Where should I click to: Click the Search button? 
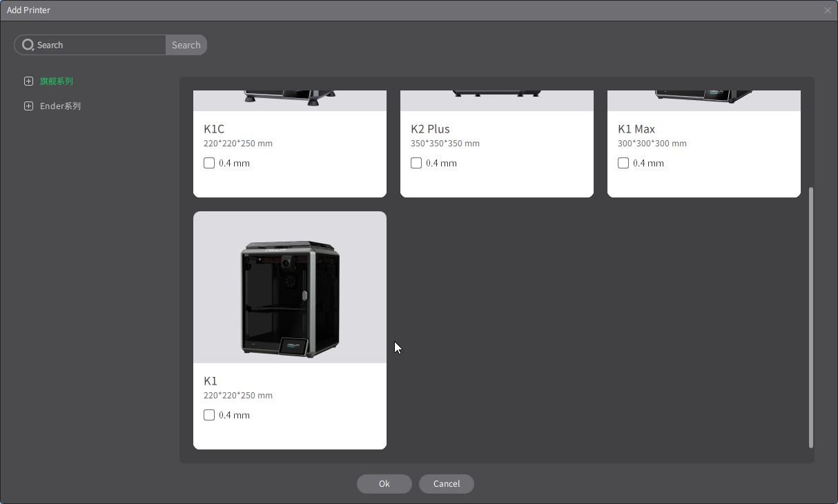click(186, 45)
